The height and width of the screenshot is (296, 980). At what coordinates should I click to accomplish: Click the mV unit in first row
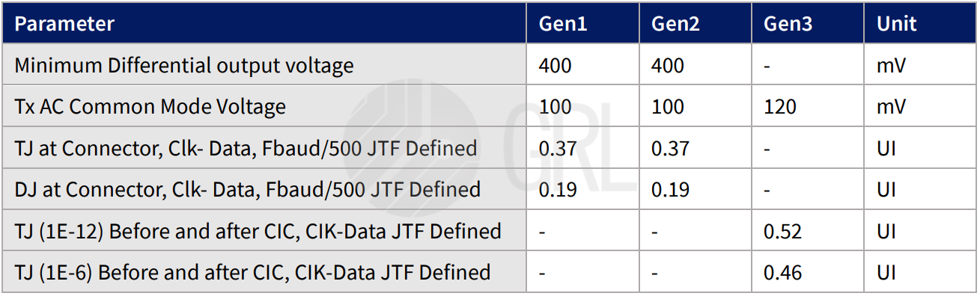point(892,66)
